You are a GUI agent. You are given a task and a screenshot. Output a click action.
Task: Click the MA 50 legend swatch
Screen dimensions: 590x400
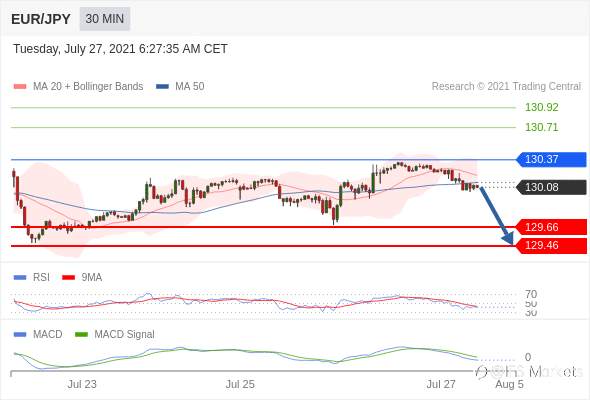tap(162, 87)
